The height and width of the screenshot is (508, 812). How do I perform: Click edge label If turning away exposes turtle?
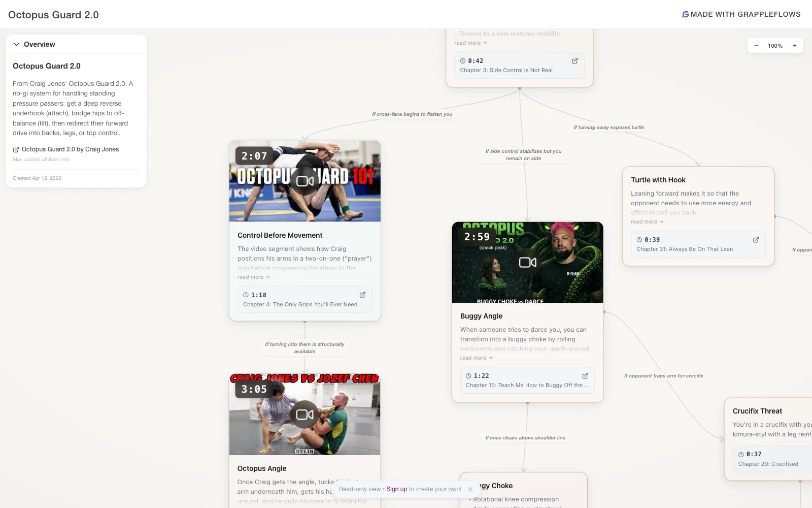pyautogui.click(x=608, y=128)
